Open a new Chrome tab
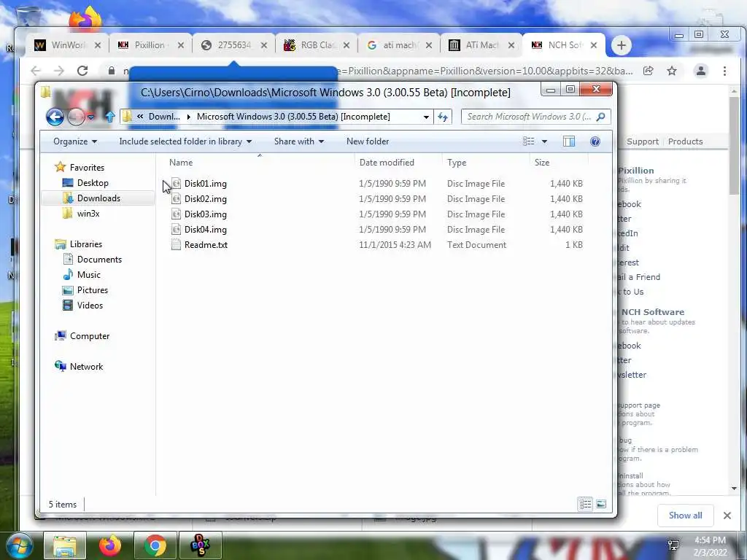Screen dimensions: 747x560 622,46
